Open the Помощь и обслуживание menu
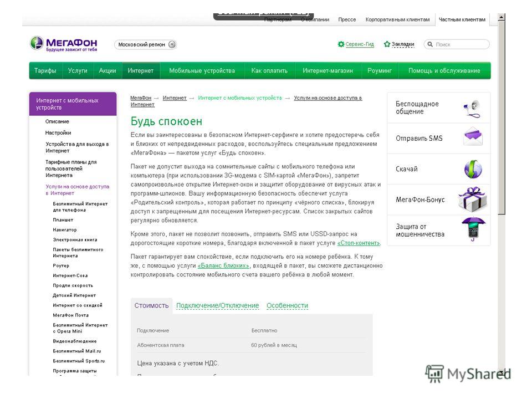 coord(444,70)
